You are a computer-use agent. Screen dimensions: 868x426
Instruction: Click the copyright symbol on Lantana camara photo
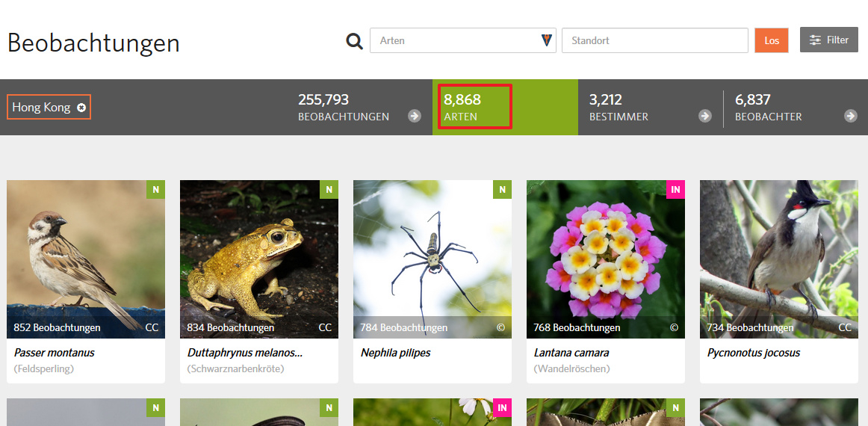pos(674,327)
